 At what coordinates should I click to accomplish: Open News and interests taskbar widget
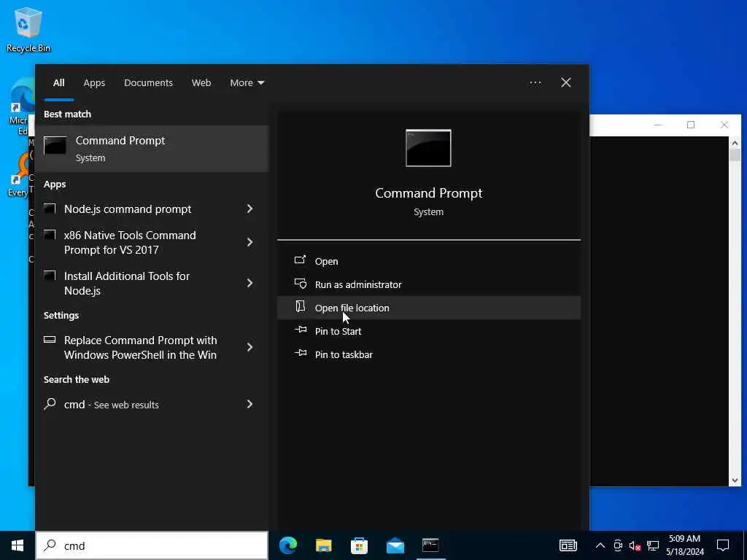(x=568, y=545)
